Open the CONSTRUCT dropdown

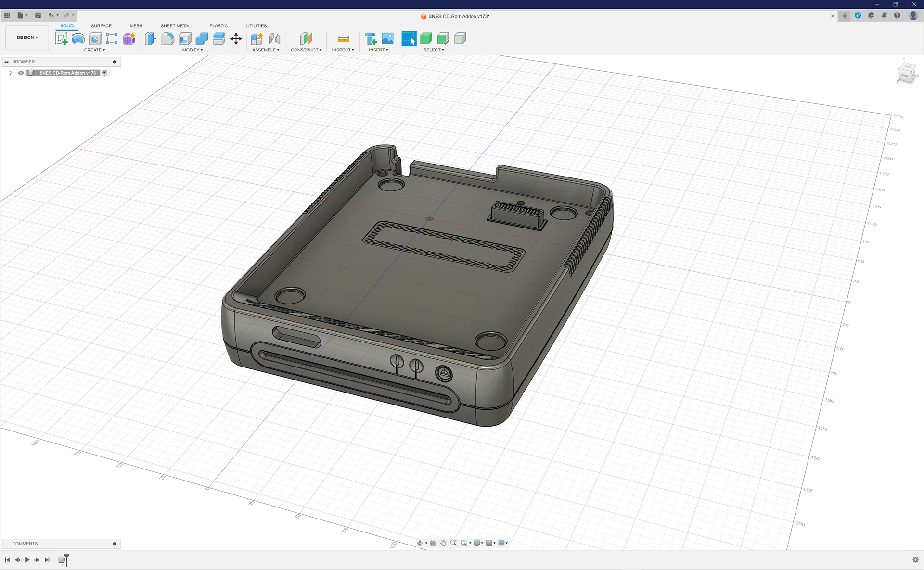[x=306, y=50]
